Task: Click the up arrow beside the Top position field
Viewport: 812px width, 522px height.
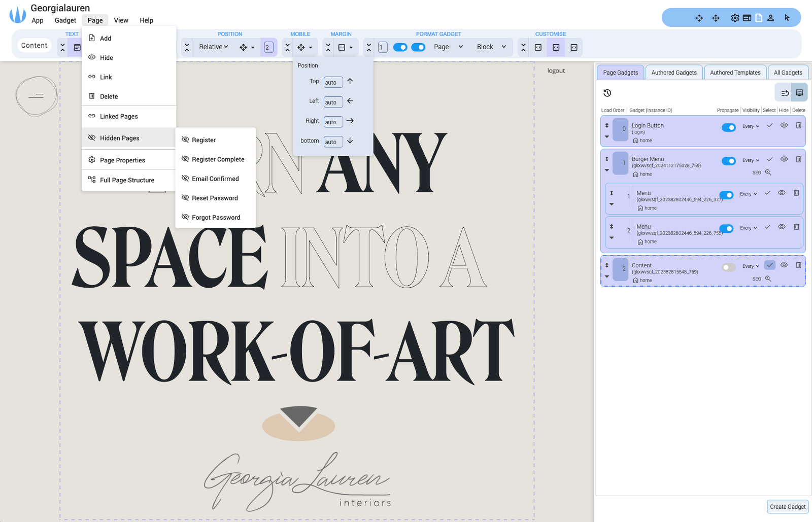Action: (x=350, y=81)
